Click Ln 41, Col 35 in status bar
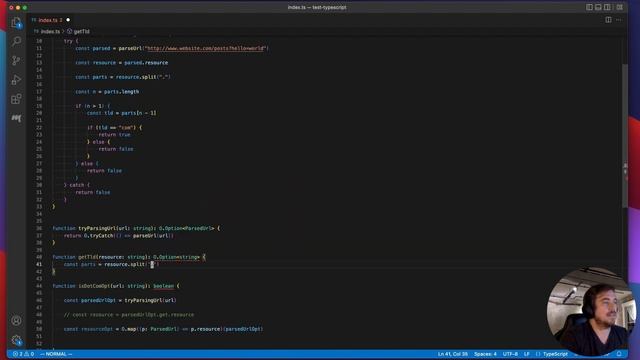Screen dimensions: 640x360 [x=452, y=354]
